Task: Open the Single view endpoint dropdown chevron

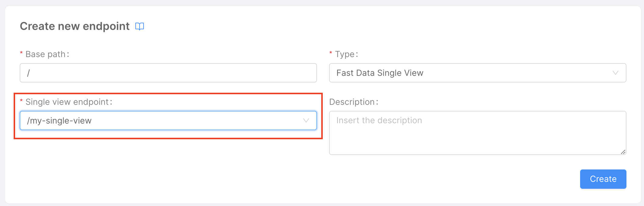Action: pyautogui.click(x=306, y=121)
